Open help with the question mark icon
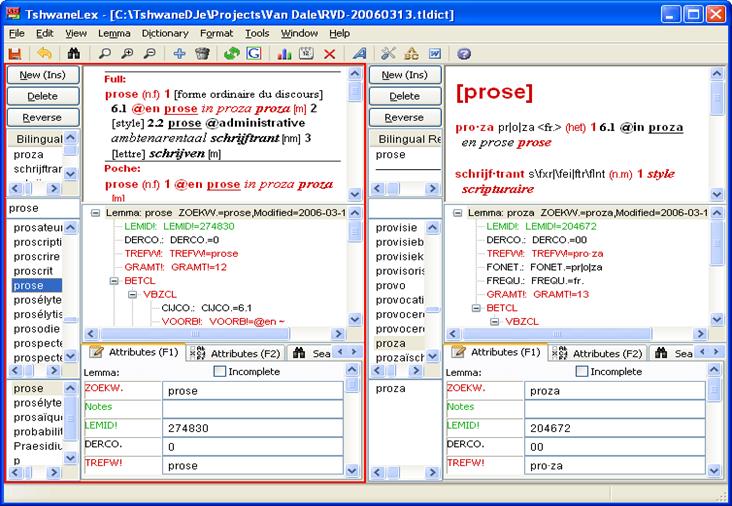This screenshot has width=732, height=506. 464,53
